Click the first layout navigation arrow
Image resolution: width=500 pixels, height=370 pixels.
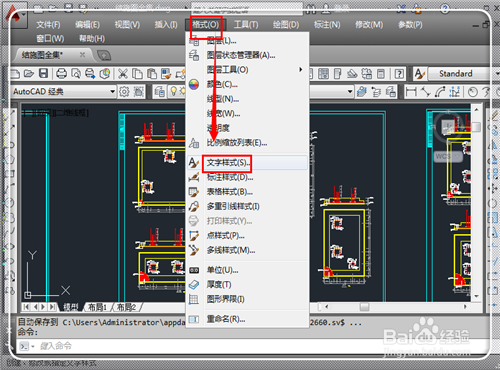coord(27,307)
